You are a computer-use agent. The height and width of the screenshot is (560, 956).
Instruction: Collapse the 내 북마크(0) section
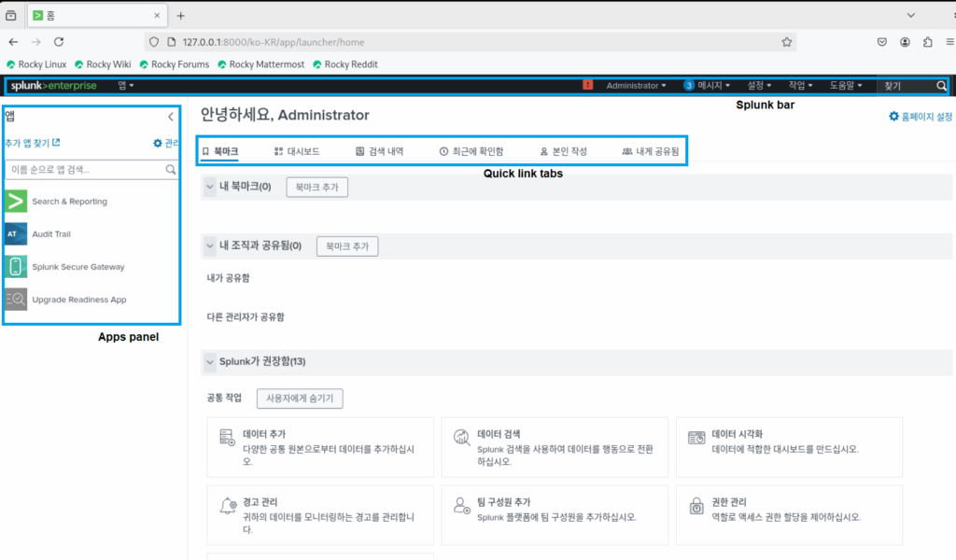click(210, 187)
